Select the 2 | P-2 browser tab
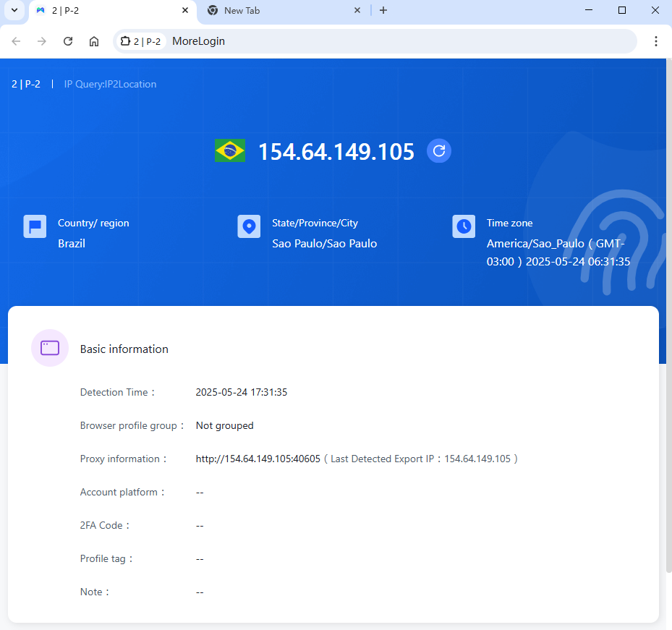Screen dimensions: 672x630 point(109,11)
